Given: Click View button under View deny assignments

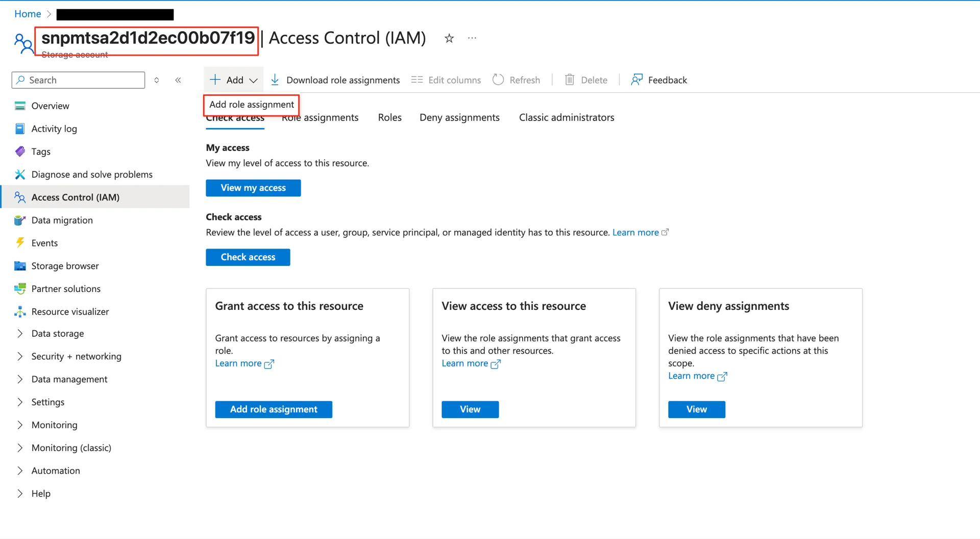Looking at the screenshot, I should (x=697, y=409).
